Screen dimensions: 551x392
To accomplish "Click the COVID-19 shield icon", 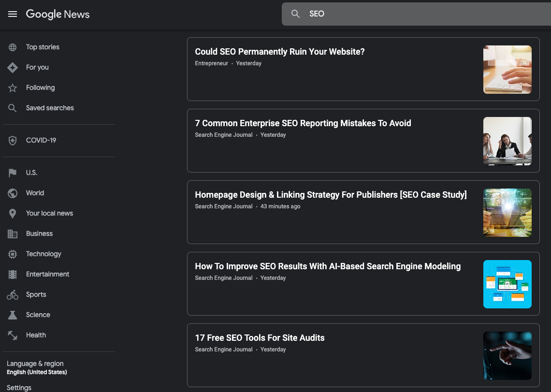I will pos(13,140).
